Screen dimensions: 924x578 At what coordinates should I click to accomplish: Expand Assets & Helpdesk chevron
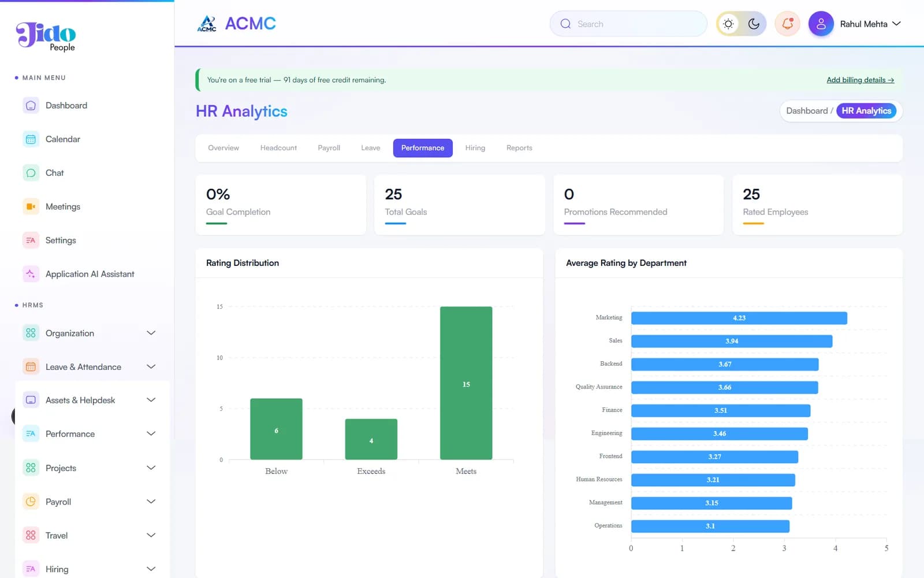point(151,400)
